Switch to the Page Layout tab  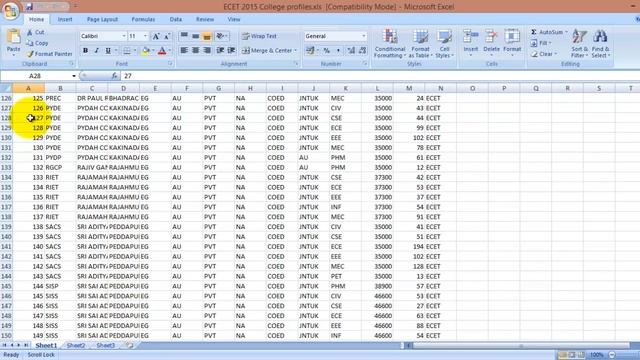point(102,19)
